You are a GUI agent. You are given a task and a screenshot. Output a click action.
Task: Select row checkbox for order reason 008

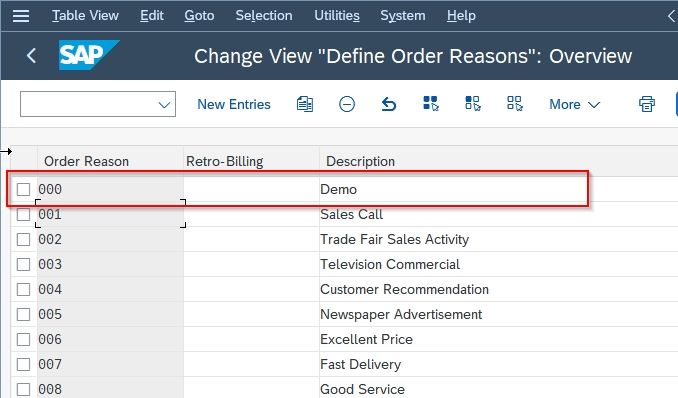coord(23,389)
